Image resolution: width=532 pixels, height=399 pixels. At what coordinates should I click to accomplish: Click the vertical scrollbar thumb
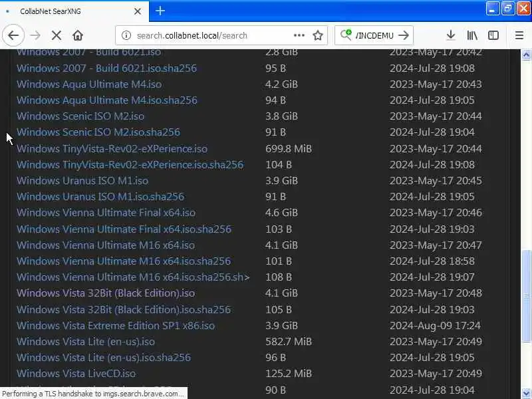tap(526, 296)
